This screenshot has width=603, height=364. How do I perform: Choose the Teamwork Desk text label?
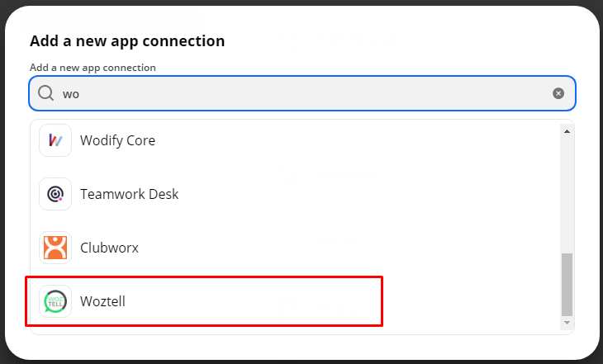pyautogui.click(x=129, y=194)
